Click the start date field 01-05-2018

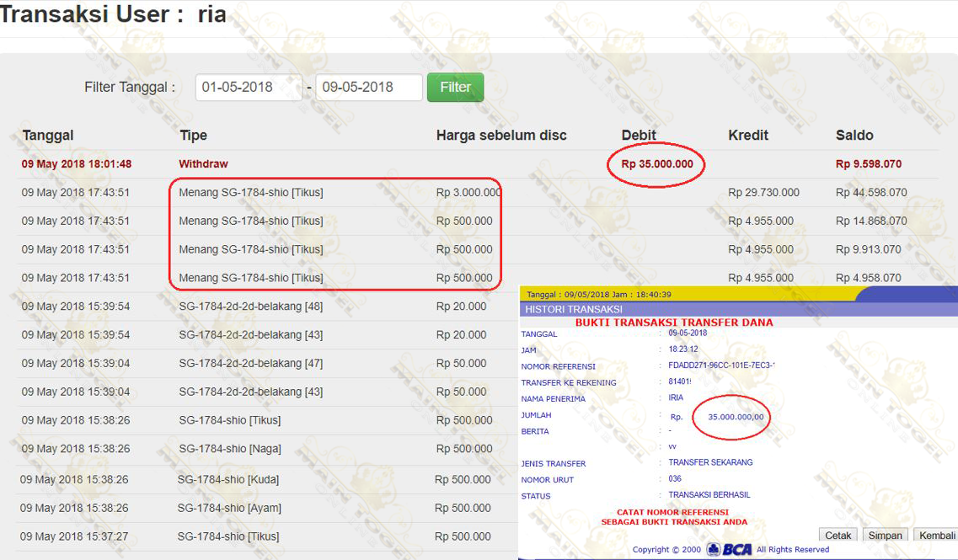point(249,88)
